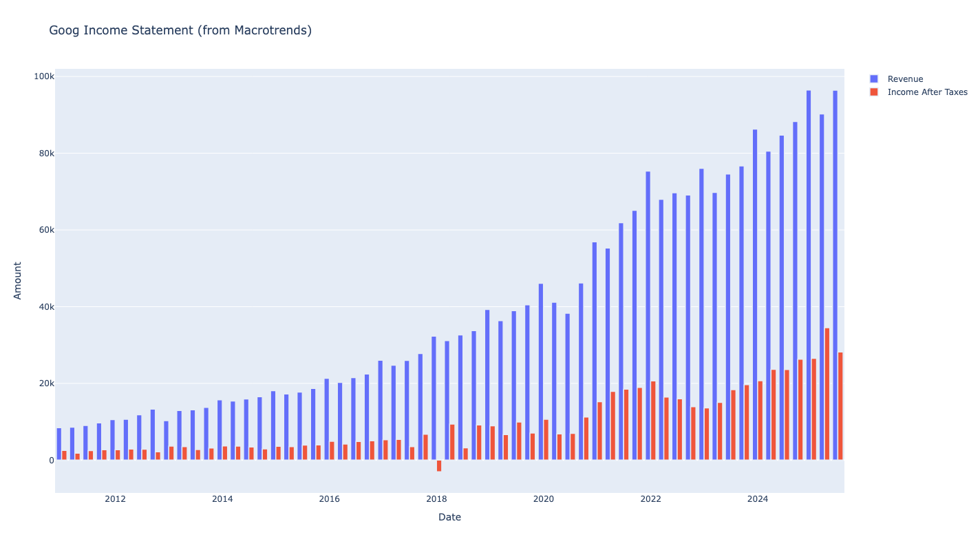Click the Date x-axis title
The width and height of the screenshot is (980, 548).
[449, 517]
